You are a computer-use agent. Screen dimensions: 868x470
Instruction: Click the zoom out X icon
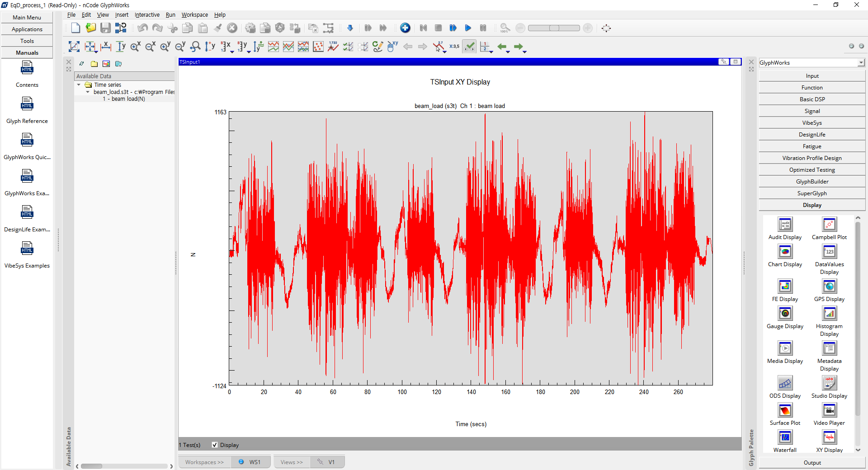pos(151,47)
